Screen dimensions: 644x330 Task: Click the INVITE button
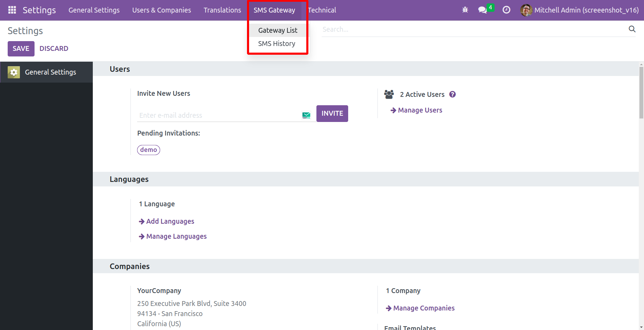pos(332,114)
